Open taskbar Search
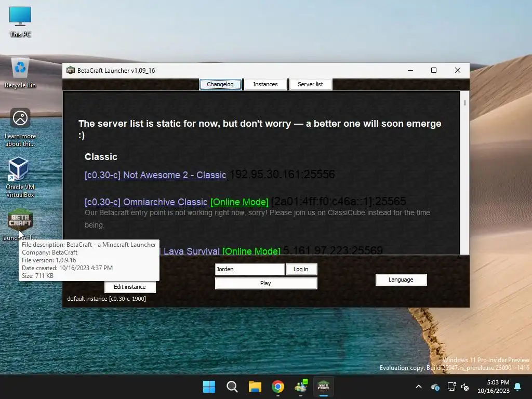532x399 pixels. point(232,387)
